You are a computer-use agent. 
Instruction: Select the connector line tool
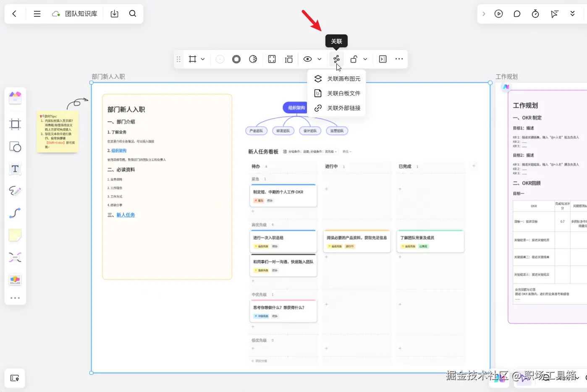pyautogui.click(x=15, y=213)
